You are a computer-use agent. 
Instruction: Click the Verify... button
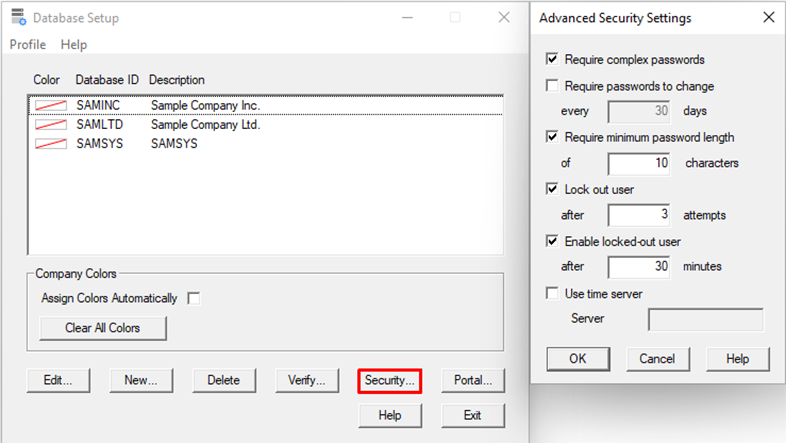pyautogui.click(x=307, y=380)
